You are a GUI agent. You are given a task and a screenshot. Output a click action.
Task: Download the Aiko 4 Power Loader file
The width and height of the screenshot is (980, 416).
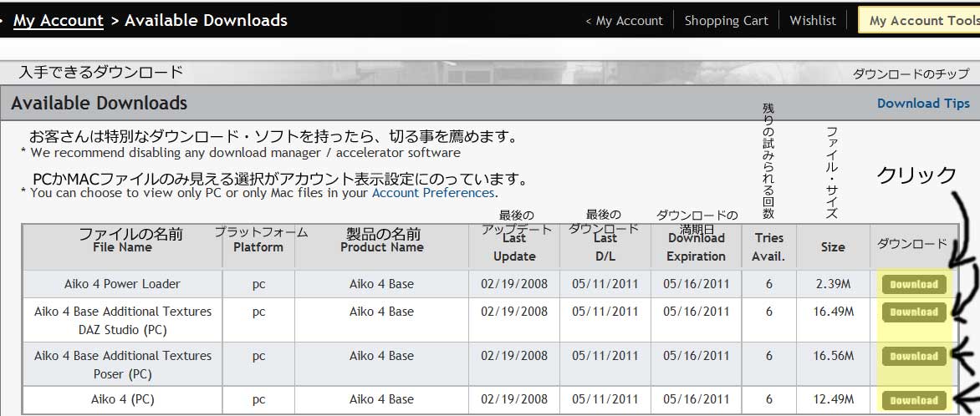pyautogui.click(x=914, y=285)
